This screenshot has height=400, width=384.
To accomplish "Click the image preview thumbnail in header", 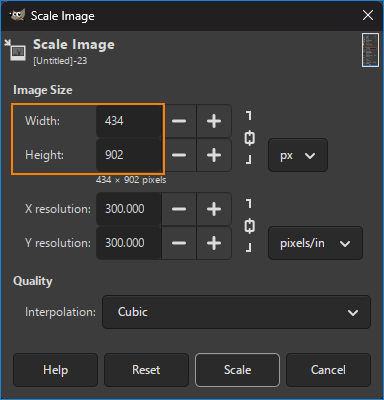I will click(370, 50).
